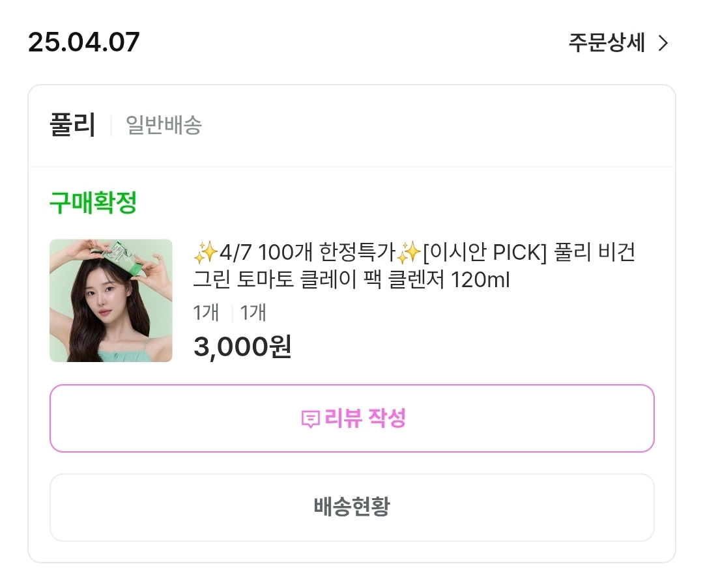
Task: Click the 풀리 brand name
Action: tap(72, 125)
